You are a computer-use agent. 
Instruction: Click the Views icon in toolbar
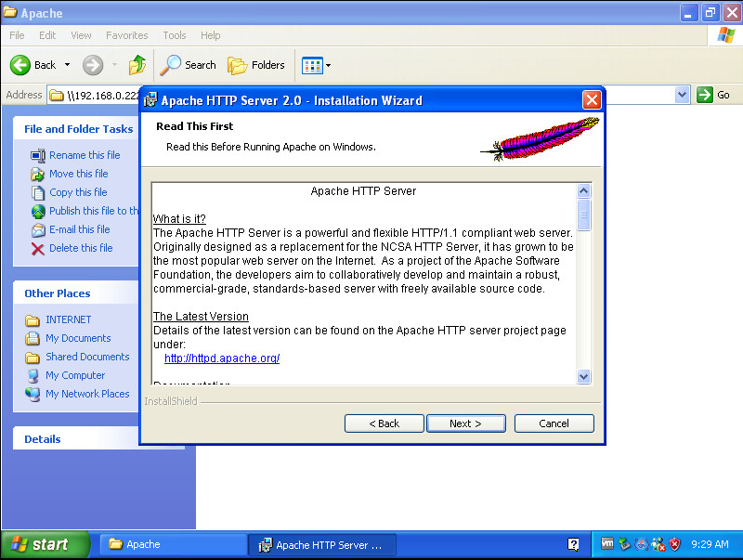(x=312, y=65)
